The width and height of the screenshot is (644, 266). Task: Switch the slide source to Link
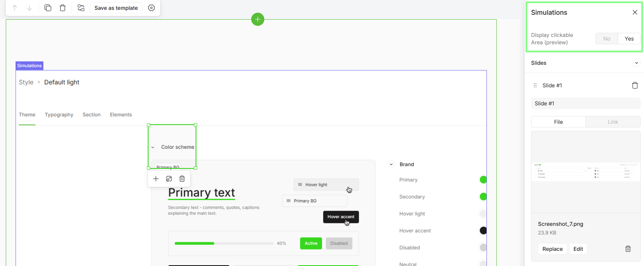point(612,122)
